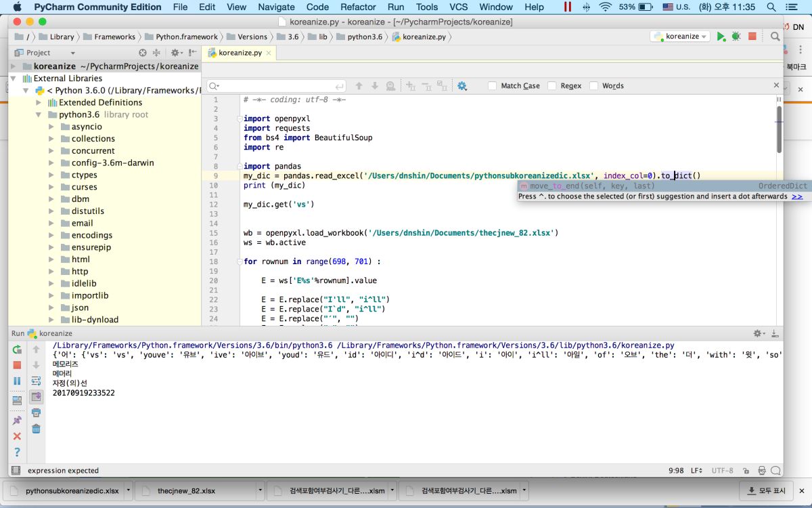Tick the Words checkbox
812x508 pixels.
point(593,86)
